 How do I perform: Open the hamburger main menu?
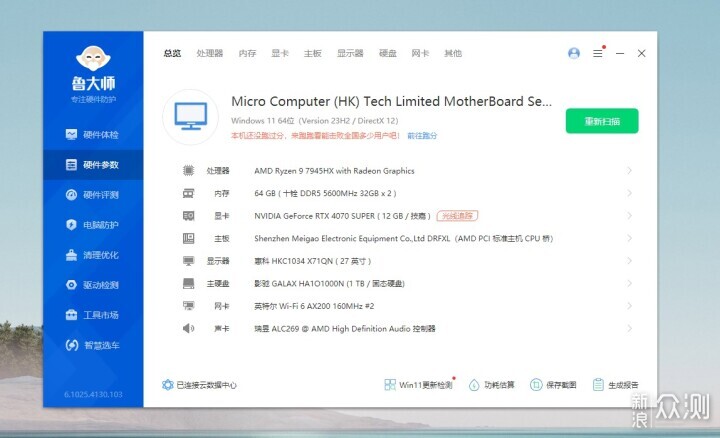[x=597, y=53]
